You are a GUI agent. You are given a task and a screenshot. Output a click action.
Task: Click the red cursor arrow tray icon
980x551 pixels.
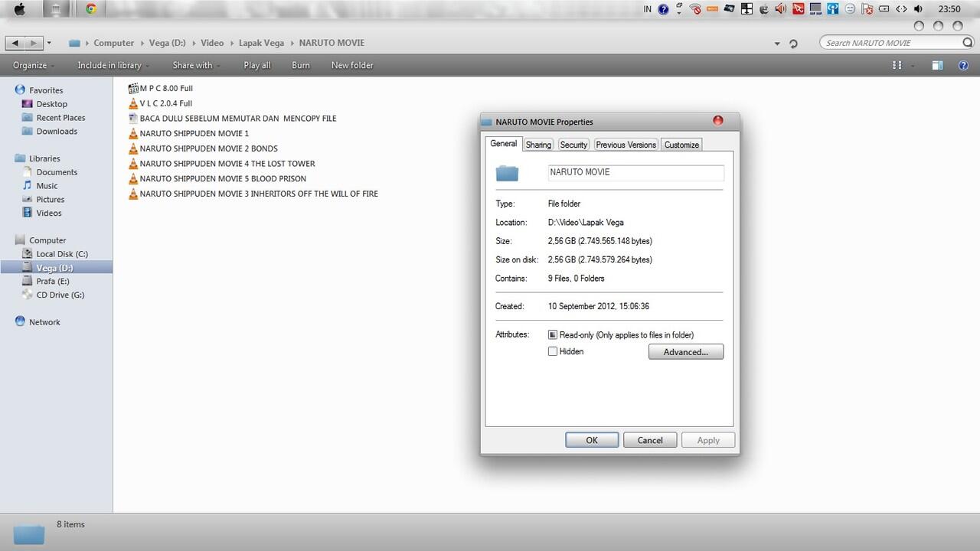[798, 9]
